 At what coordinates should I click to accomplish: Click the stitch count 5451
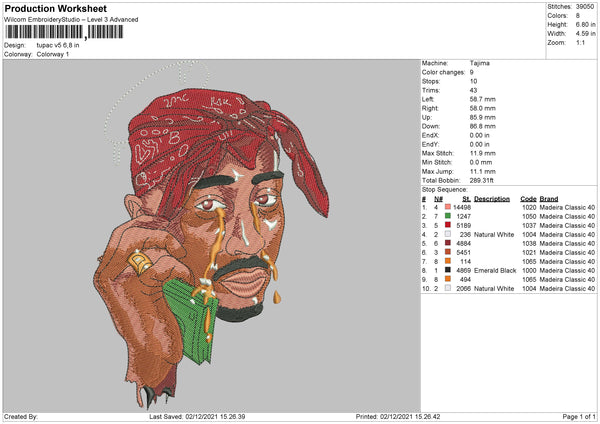coord(463,253)
